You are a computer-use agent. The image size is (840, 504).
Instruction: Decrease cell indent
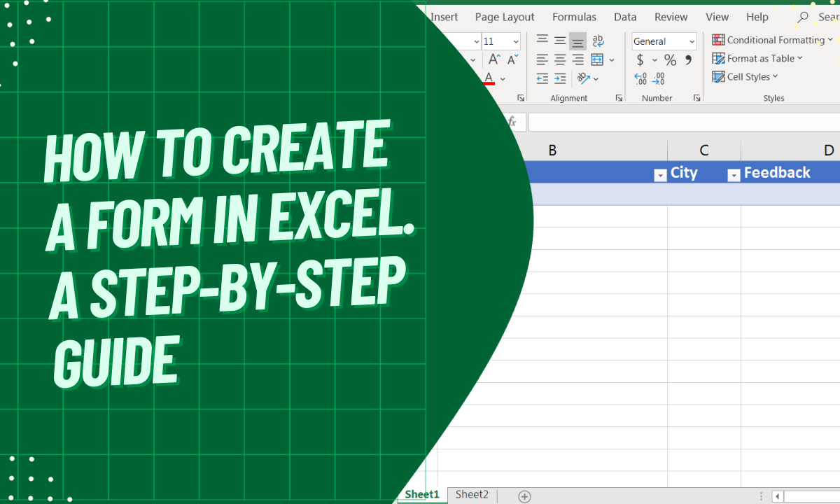tap(542, 78)
